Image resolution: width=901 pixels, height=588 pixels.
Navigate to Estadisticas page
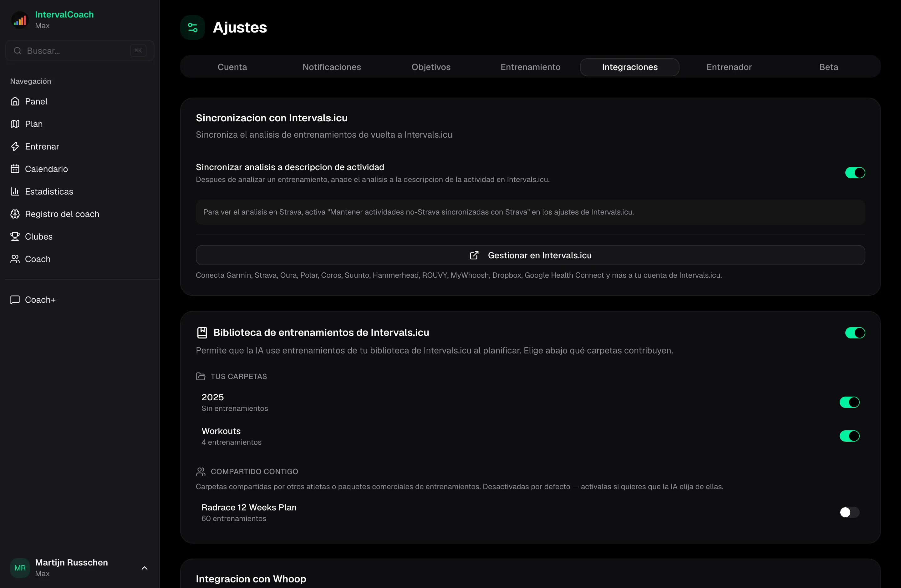80,191
